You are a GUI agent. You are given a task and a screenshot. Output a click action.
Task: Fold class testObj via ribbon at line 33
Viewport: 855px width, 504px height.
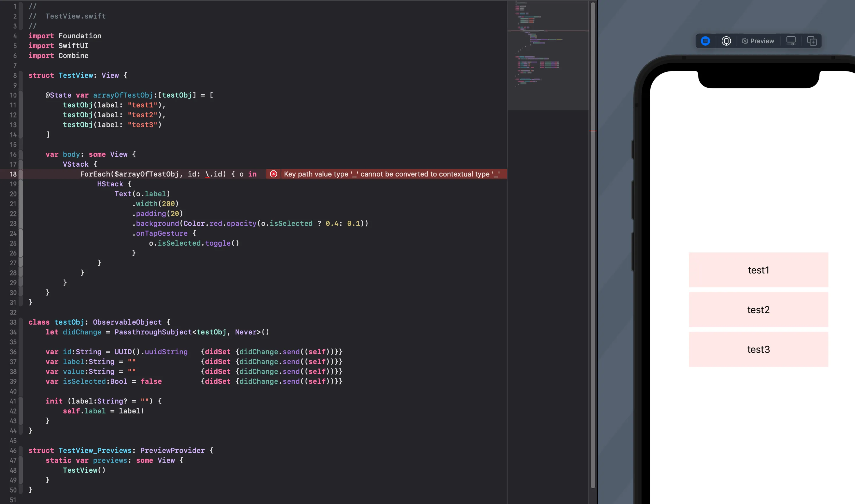[x=21, y=322]
